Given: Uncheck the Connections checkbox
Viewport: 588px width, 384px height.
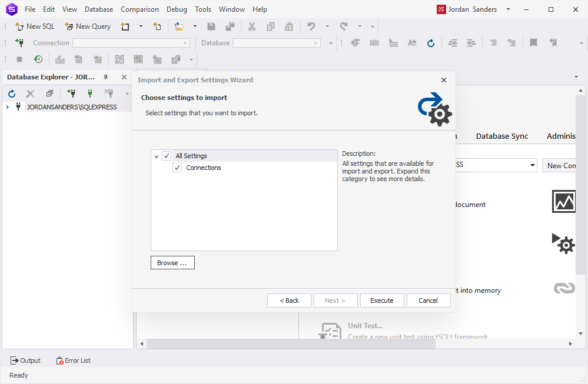Looking at the screenshot, I should point(177,168).
